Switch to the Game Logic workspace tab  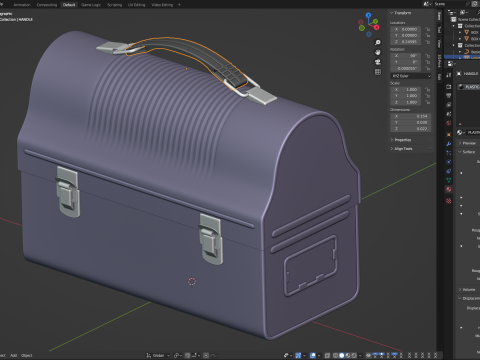[91, 5]
